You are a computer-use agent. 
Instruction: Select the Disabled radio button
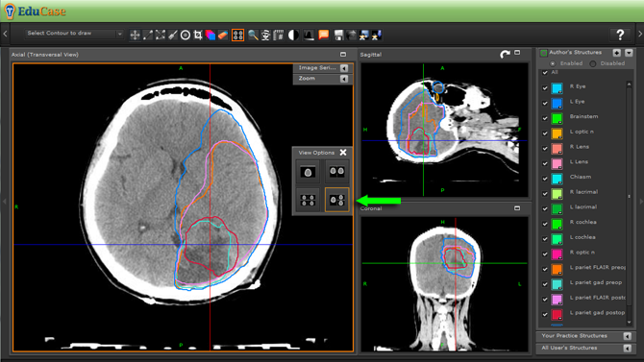tap(593, 63)
